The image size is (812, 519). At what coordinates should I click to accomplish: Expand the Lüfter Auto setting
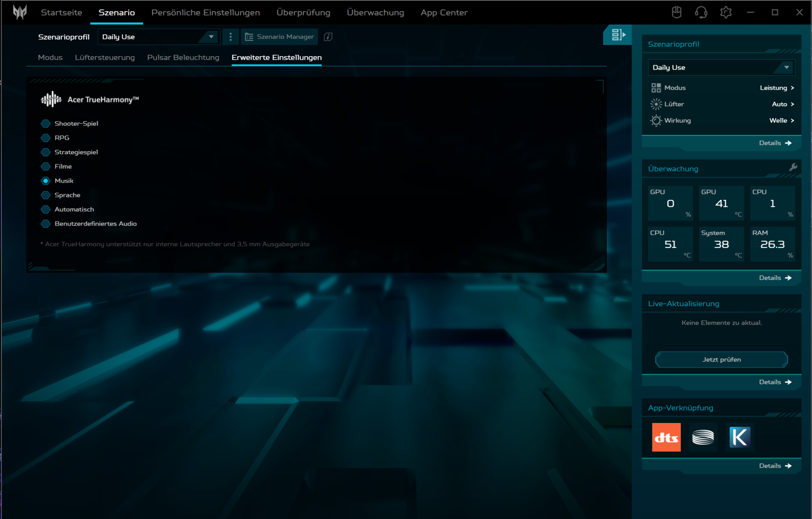[783, 104]
